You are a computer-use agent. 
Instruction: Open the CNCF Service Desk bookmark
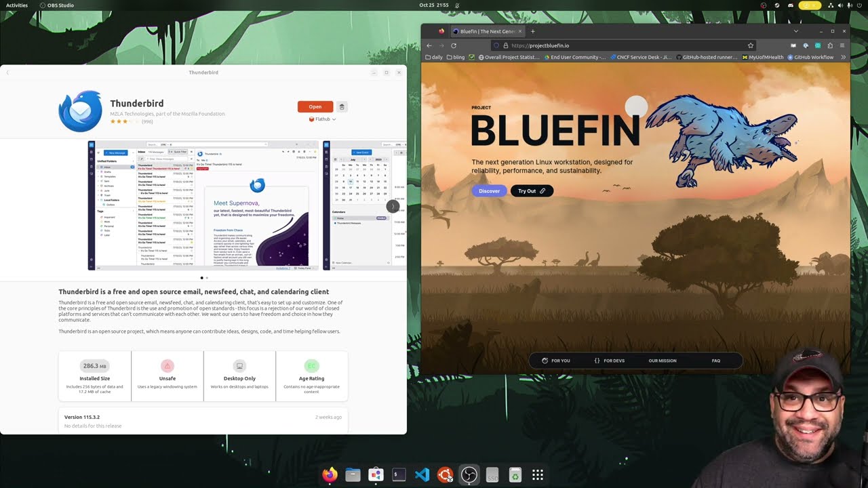point(641,58)
